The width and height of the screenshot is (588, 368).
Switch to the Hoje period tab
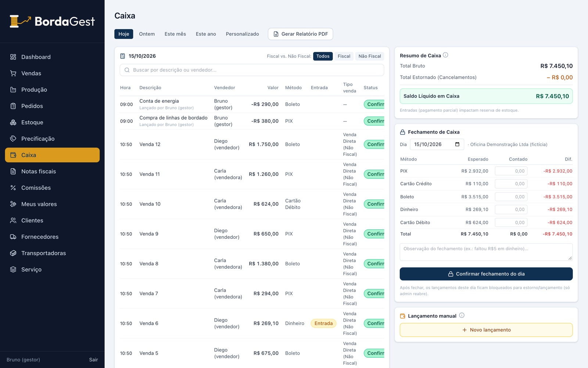pyautogui.click(x=124, y=34)
